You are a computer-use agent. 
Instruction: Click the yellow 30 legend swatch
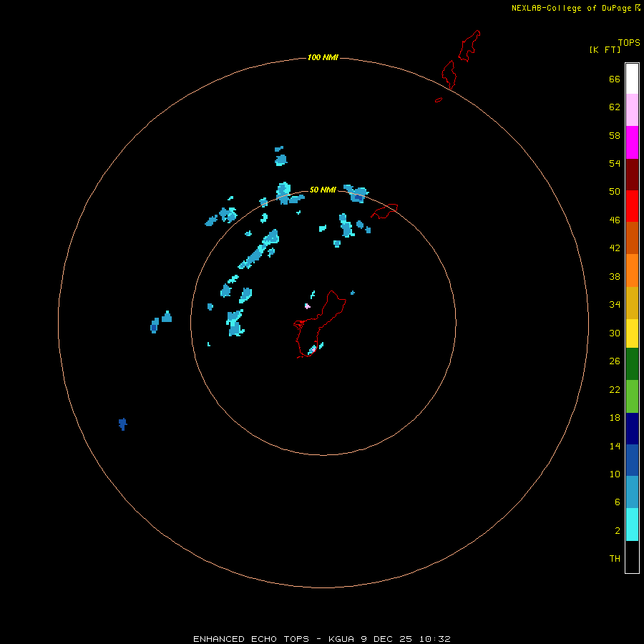[632, 333]
